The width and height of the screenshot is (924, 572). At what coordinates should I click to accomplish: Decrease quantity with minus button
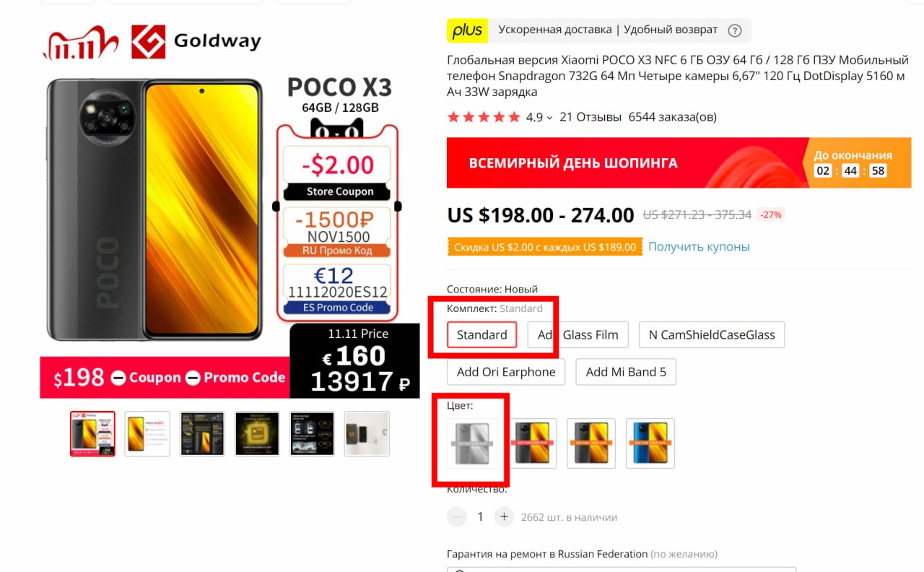click(457, 517)
